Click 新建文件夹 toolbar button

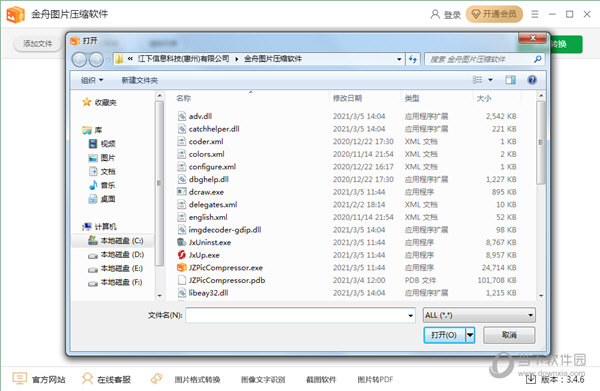[140, 80]
